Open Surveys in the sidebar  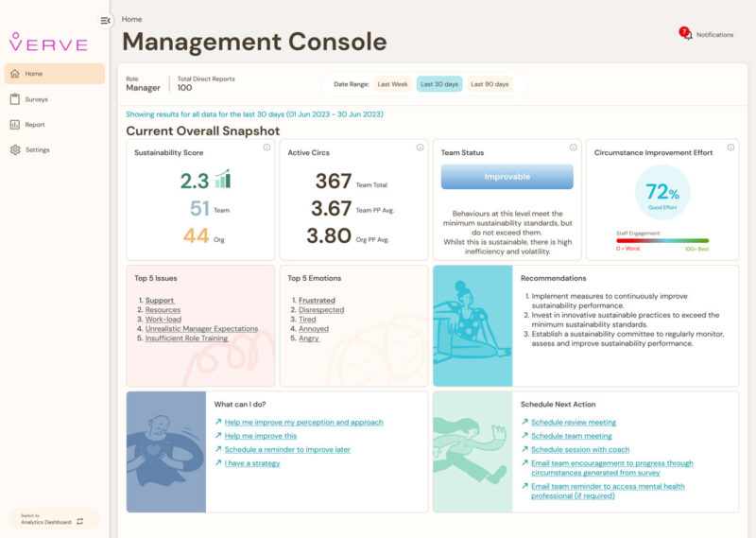pos(36,99)
